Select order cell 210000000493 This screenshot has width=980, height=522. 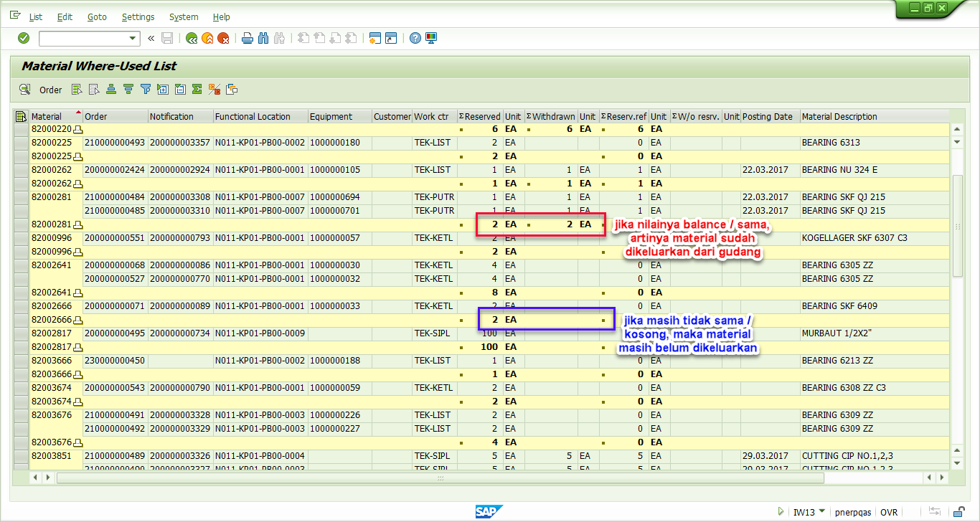click(x=116, y=143)
